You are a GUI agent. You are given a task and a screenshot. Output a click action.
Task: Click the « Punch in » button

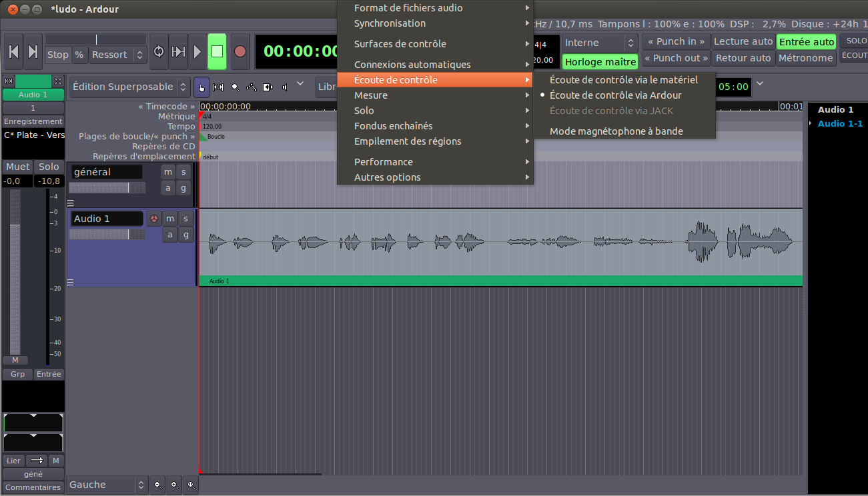click(676, 41)
